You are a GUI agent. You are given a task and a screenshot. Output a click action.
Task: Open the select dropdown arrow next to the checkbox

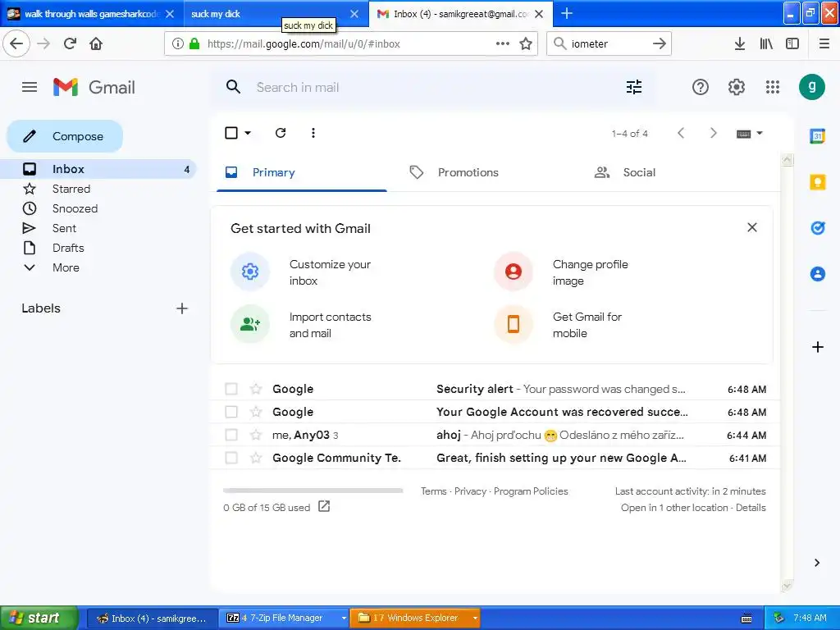[248, 133]
